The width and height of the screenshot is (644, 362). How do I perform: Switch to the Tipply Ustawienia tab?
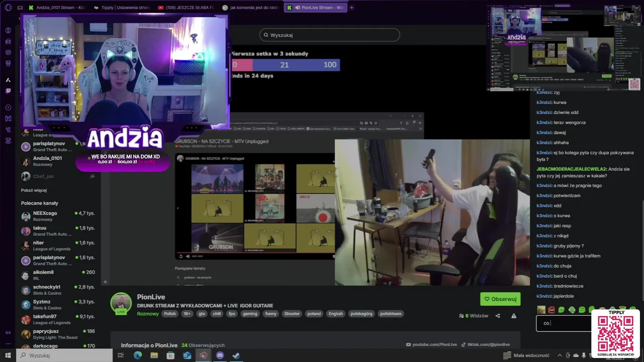tap(121, 8)
